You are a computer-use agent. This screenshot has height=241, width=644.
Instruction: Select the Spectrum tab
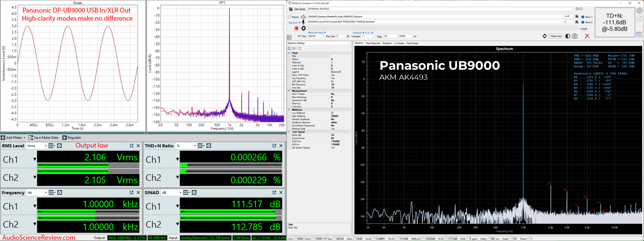pos(359,43)
